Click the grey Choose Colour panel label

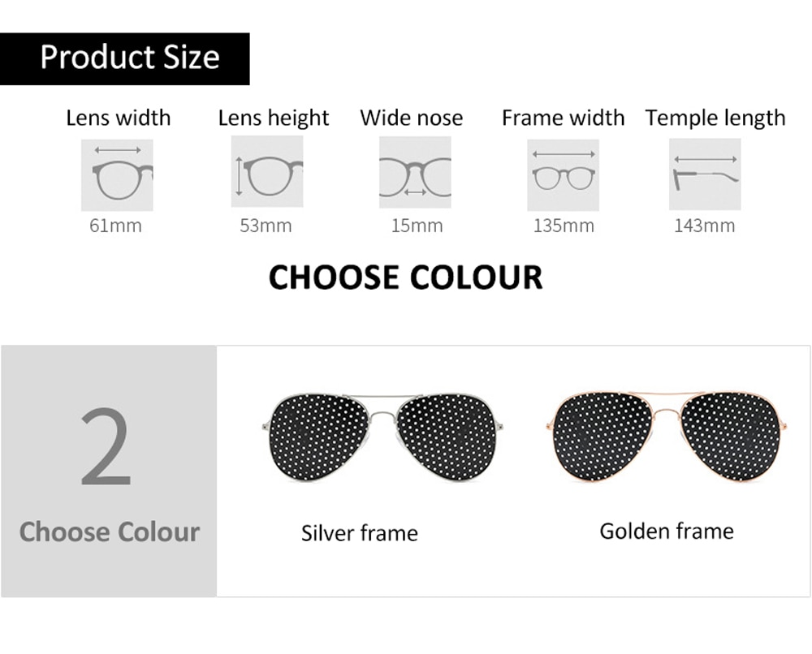pos(110,532)
